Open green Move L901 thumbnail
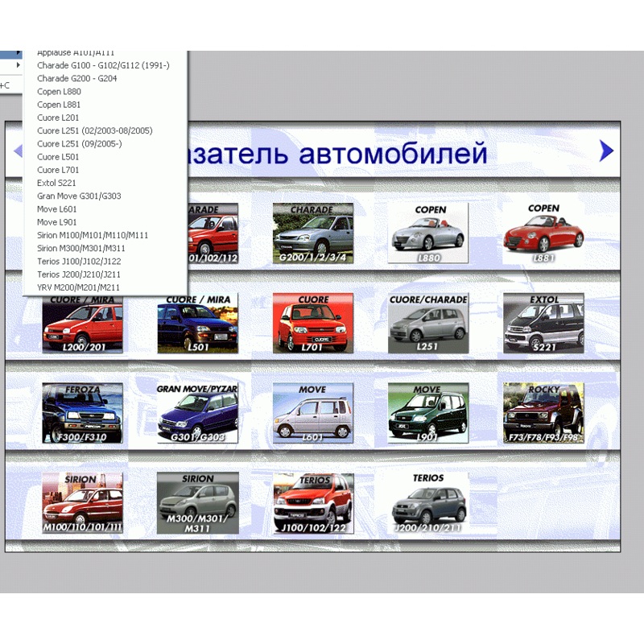 pyautogui.click(x=428, y=413)
